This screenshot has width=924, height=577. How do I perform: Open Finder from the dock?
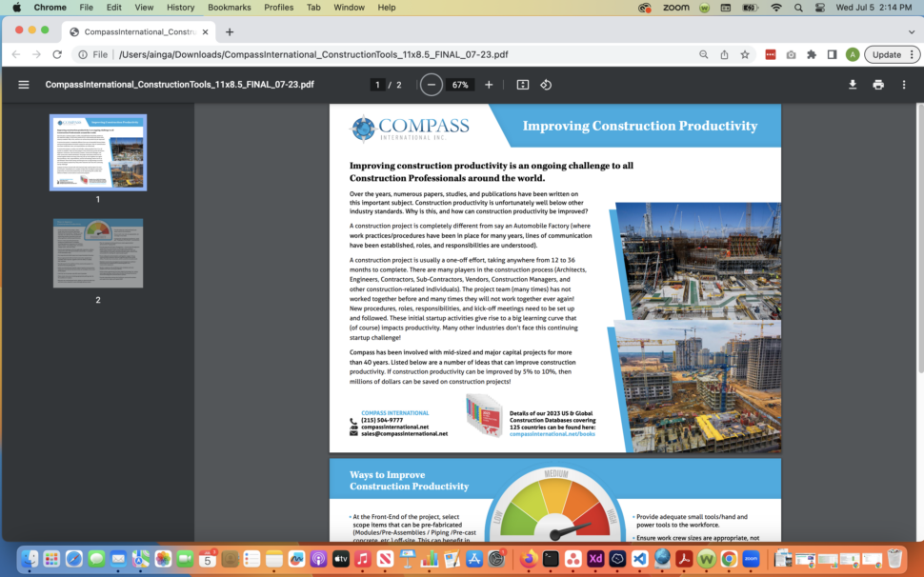[x=29, y=558]
